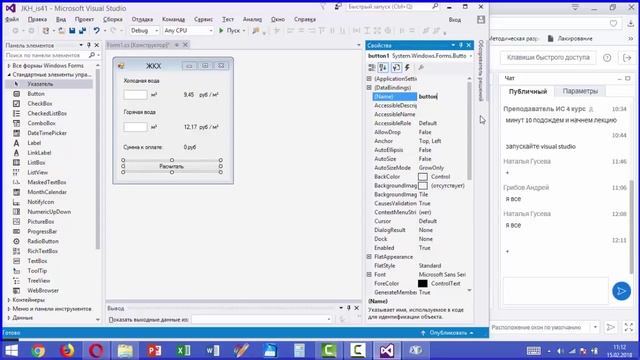The image size is (640, 360).
Task: Expand the Containers toolbox group
Action: click(x=9, y=300)
